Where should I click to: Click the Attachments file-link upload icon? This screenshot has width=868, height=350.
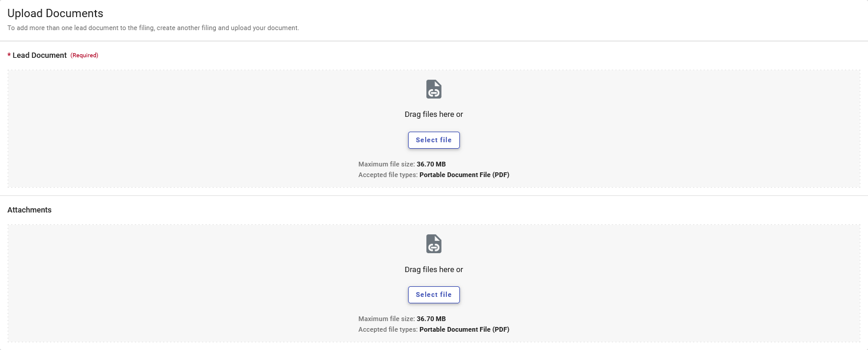click(x=433, y=244)
